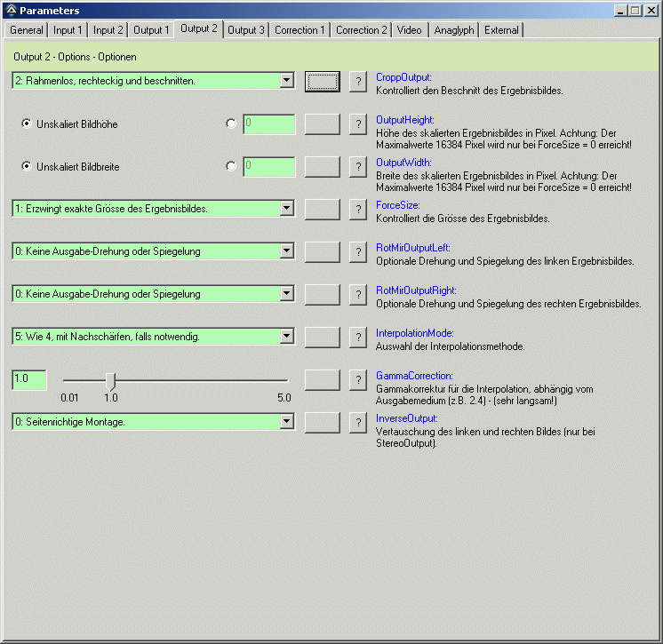Click the gamma correction slider handle

click(x=111, y=380)
